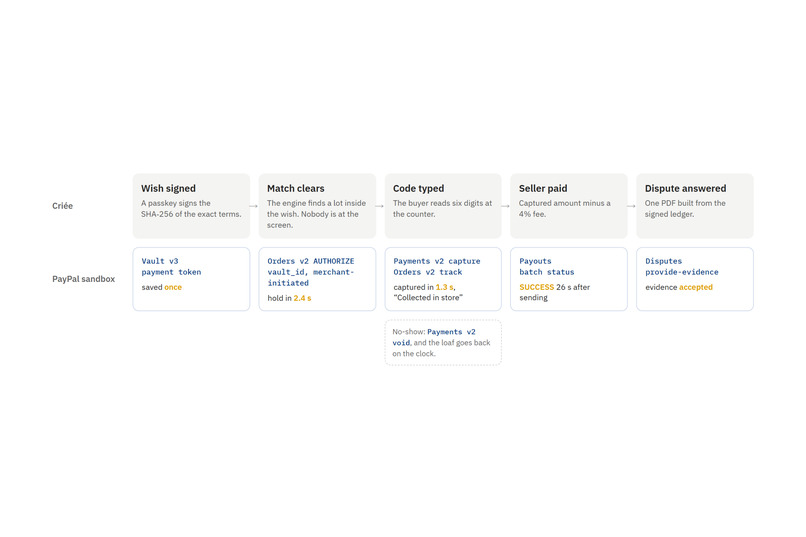Click the highlighted word "once"
The width and height of the screenshot is (806, 537).
pos(173,287)
